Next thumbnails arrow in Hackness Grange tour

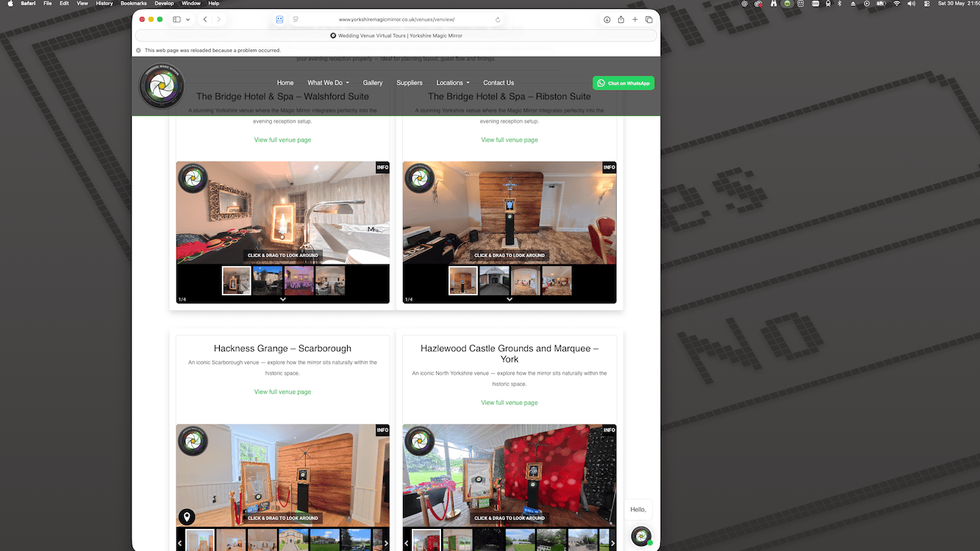tap(386, 544)
